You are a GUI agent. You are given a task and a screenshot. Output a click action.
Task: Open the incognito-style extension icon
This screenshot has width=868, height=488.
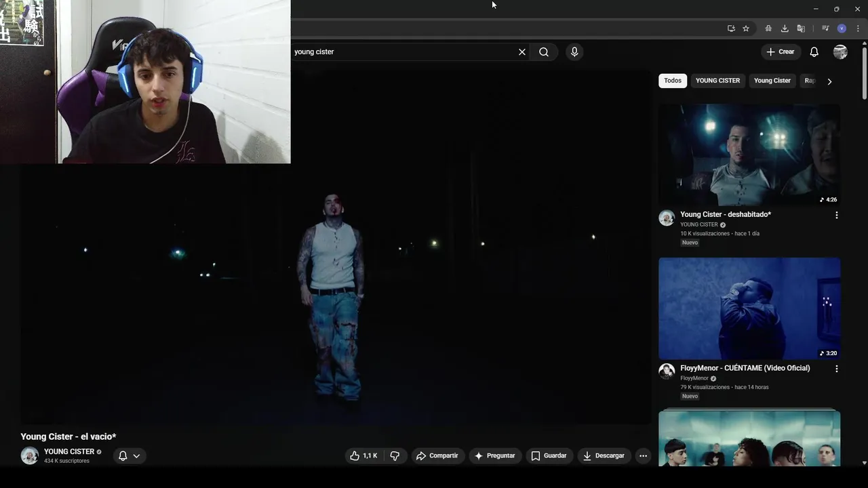(768, 28)
